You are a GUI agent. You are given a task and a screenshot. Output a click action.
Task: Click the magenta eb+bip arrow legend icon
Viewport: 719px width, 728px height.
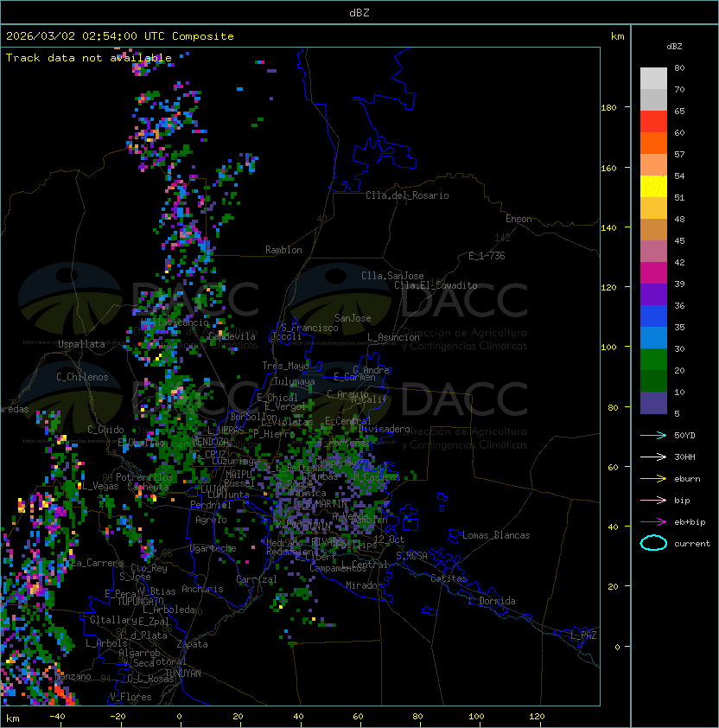(x=653, y=522)
